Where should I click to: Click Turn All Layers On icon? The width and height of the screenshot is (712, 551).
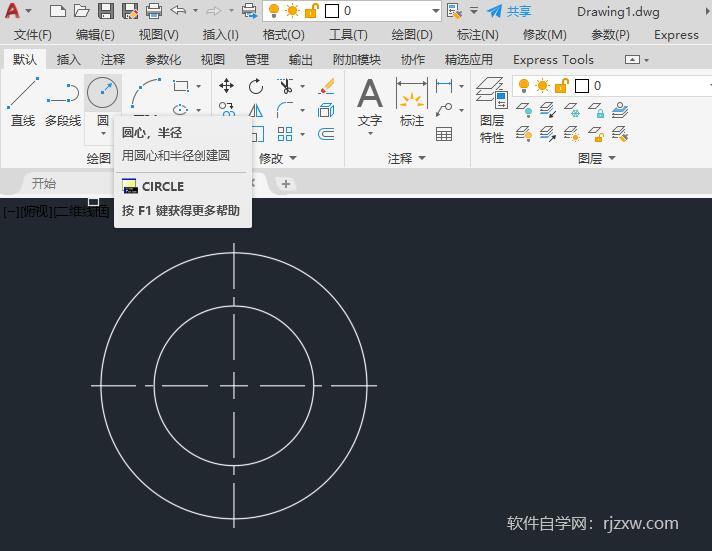click(x=524, y=134)
